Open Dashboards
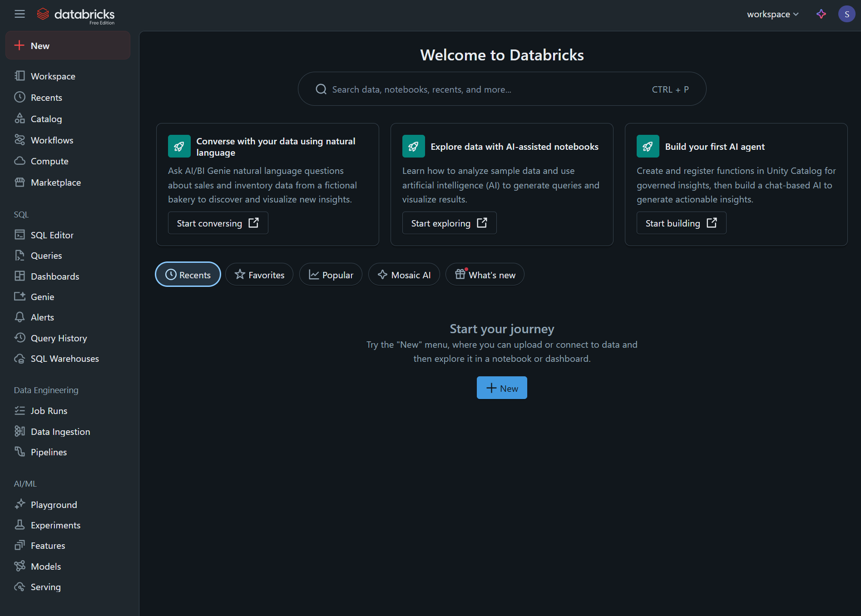Image resolution: width=861 pixels, height=616 pixels. 68,276
